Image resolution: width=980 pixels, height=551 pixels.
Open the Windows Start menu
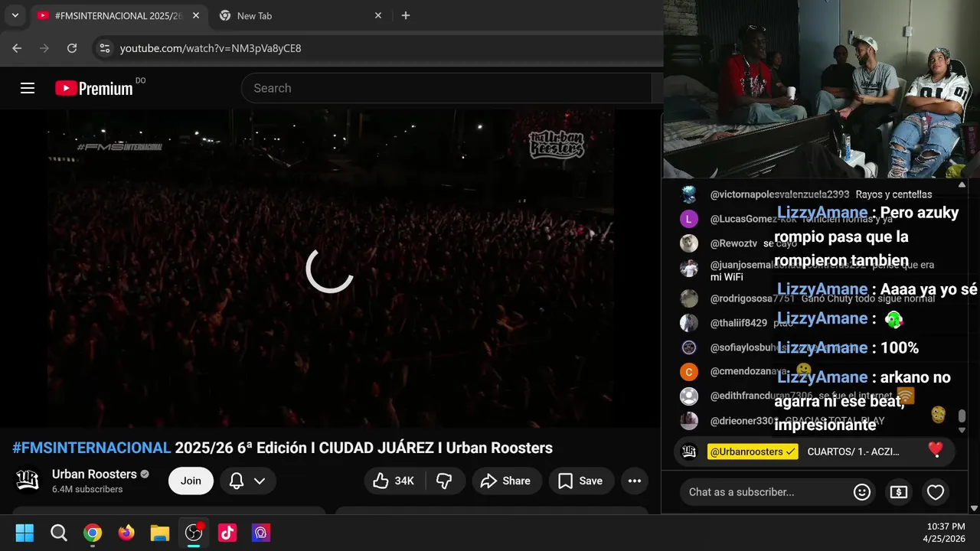(x=24, y=533)
